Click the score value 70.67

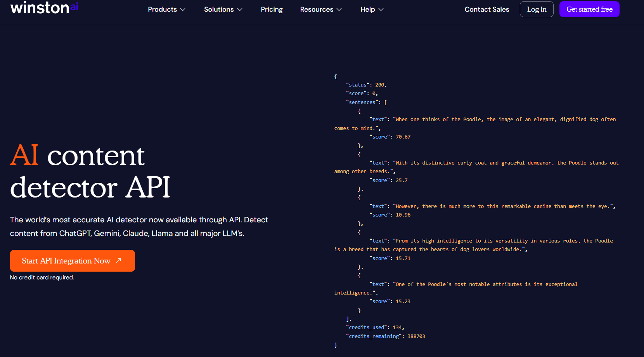[403, 137]
